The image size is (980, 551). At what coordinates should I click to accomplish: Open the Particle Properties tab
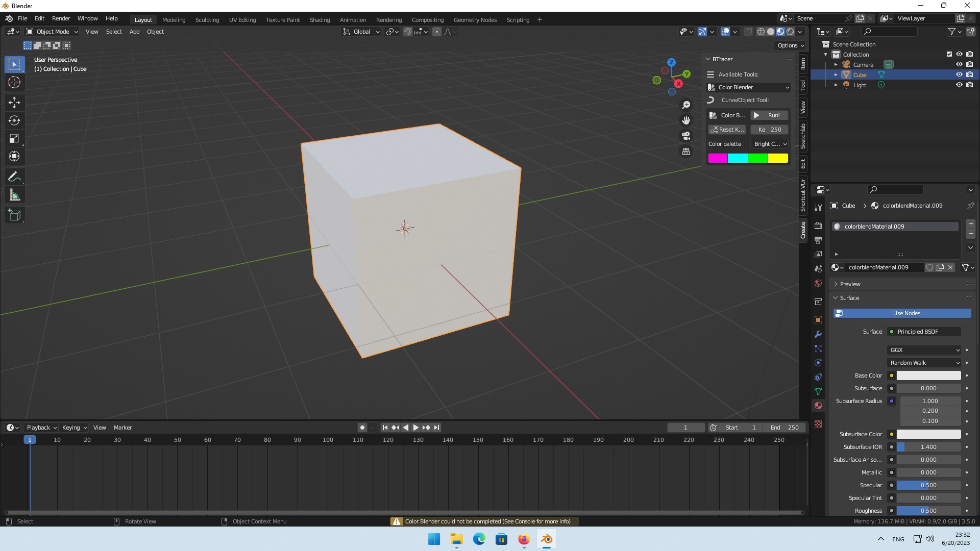(x=818, y=348)
